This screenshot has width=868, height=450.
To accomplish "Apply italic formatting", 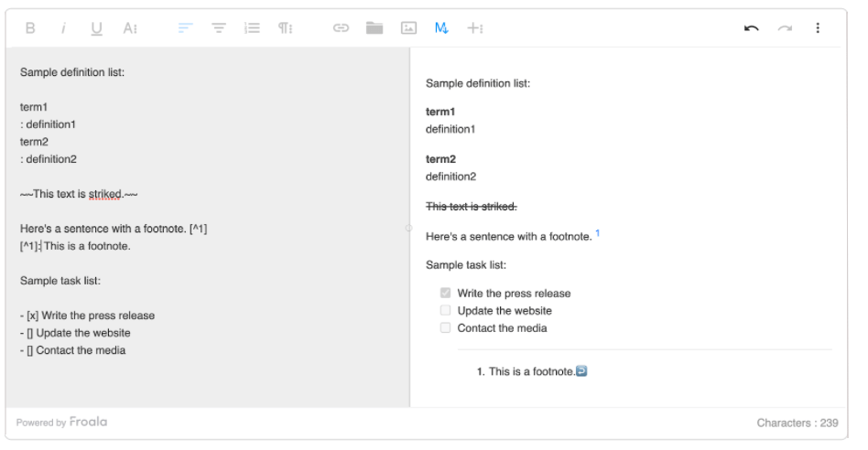I will click(x=63, y=28).
